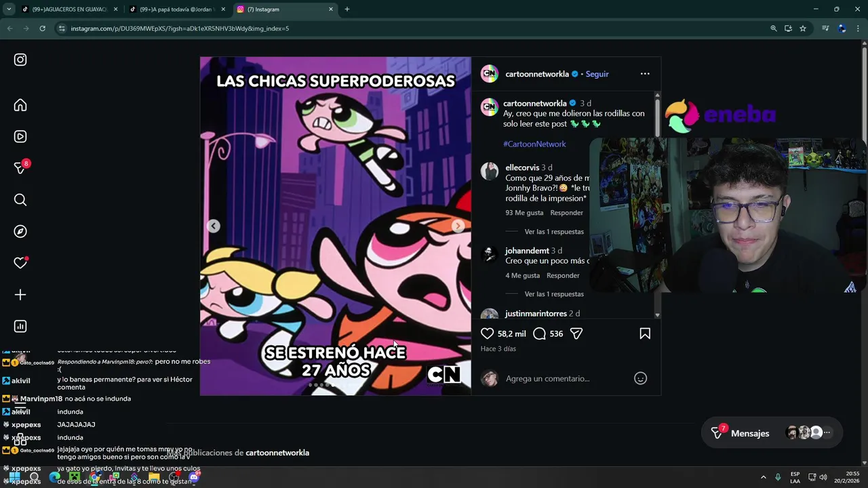
Task: Open ellecorvis commenter profile
Action: click(522, 167)
